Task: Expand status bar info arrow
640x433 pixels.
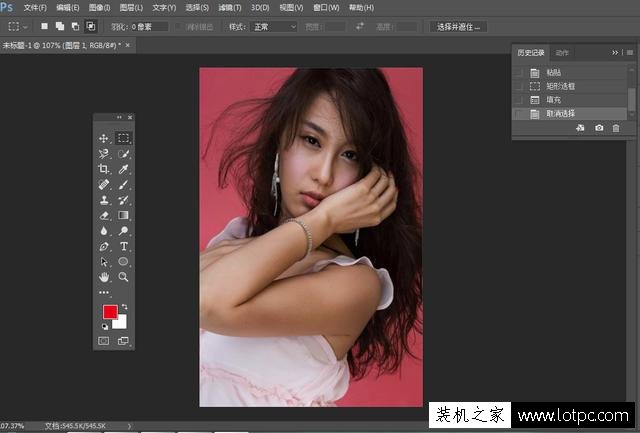Action: 130,426
